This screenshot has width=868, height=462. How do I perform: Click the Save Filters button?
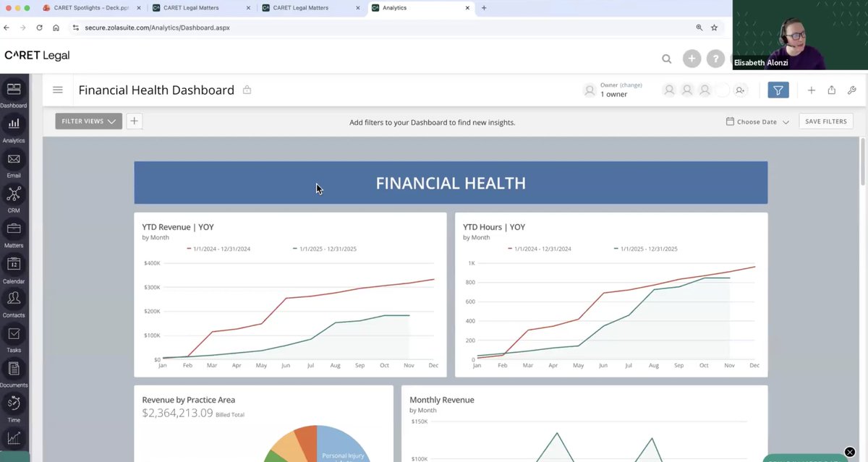(826, 121)
